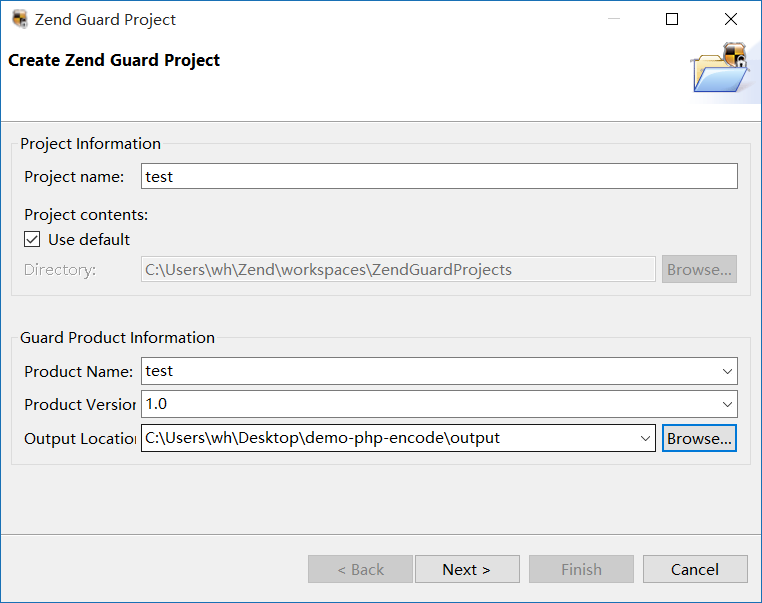Image resolution: width=762 pixels, height=603 pixels.
Task: Click the Output Location path text field
Action: [390, 438]
